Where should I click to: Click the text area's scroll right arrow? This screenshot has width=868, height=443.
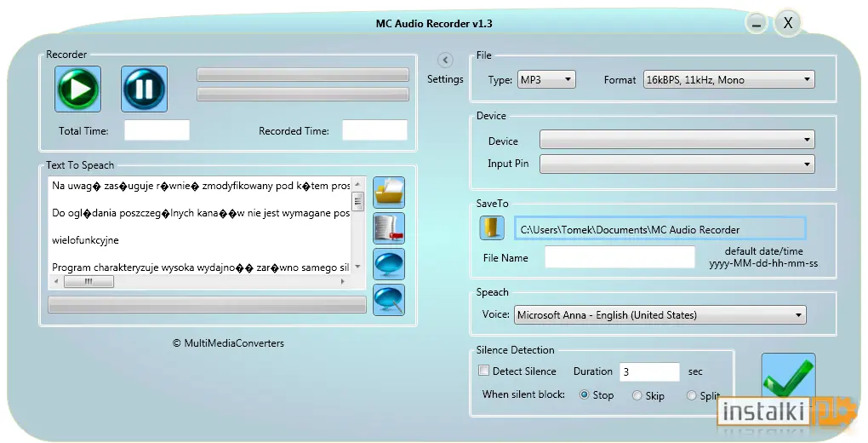pyautogui.click(x=343, y=282)
